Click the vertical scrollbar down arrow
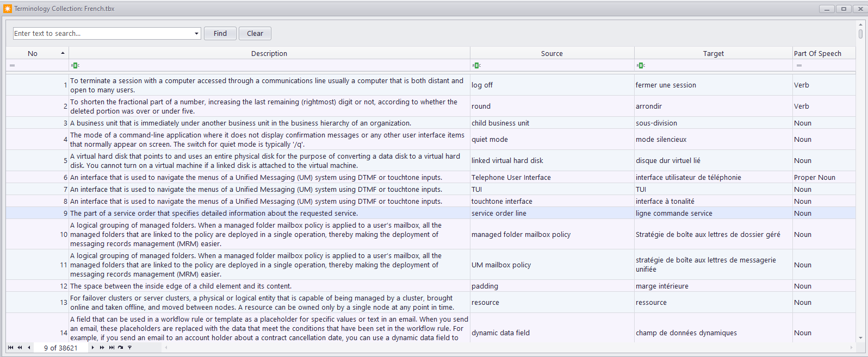 click(x=860, y=338)
